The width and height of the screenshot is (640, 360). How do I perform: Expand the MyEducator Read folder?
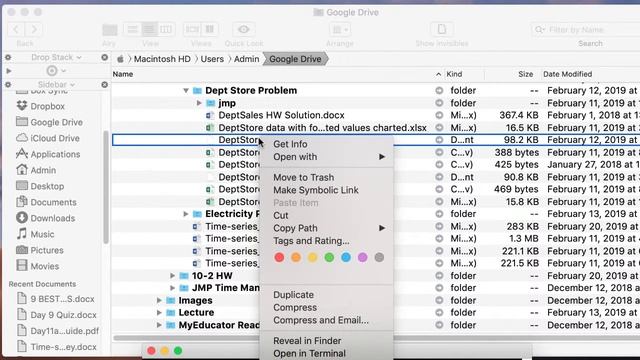[x=159, y=325]
